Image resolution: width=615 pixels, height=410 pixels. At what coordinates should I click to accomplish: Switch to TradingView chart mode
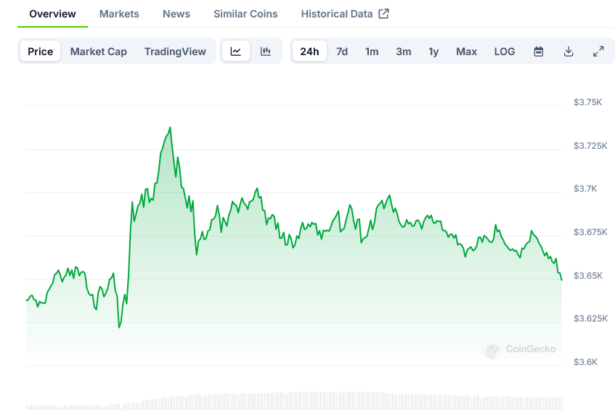[x=175, y=51]
